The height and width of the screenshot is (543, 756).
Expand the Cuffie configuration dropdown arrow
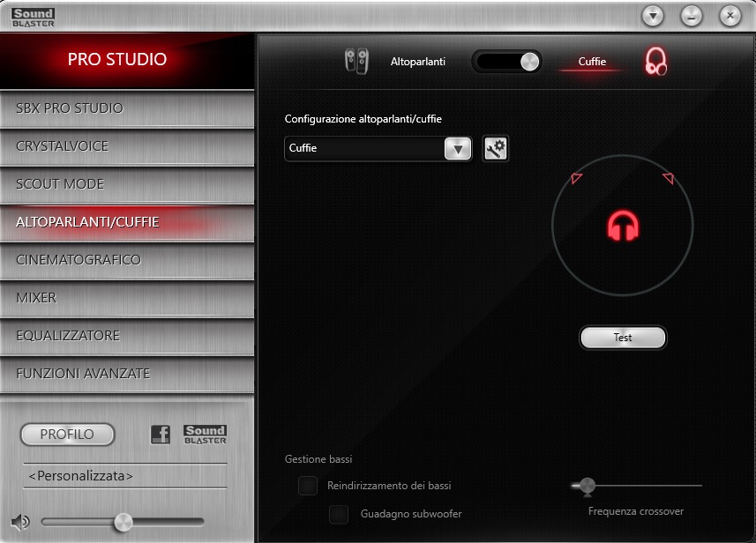pos(458,149)
